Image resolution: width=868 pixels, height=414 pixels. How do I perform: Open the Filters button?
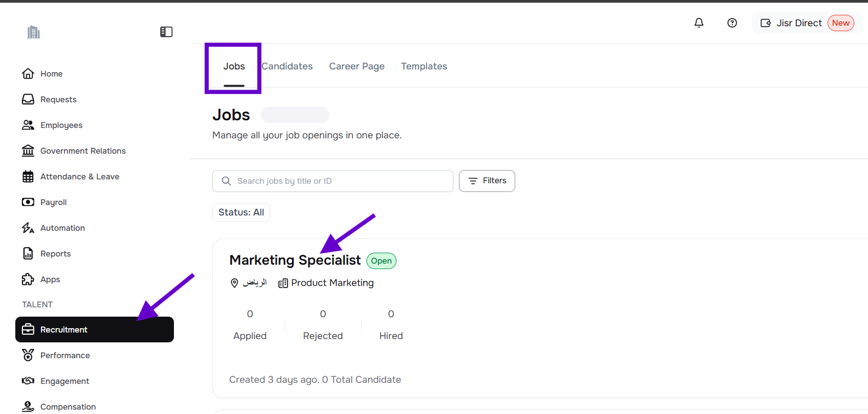(487, 181)
